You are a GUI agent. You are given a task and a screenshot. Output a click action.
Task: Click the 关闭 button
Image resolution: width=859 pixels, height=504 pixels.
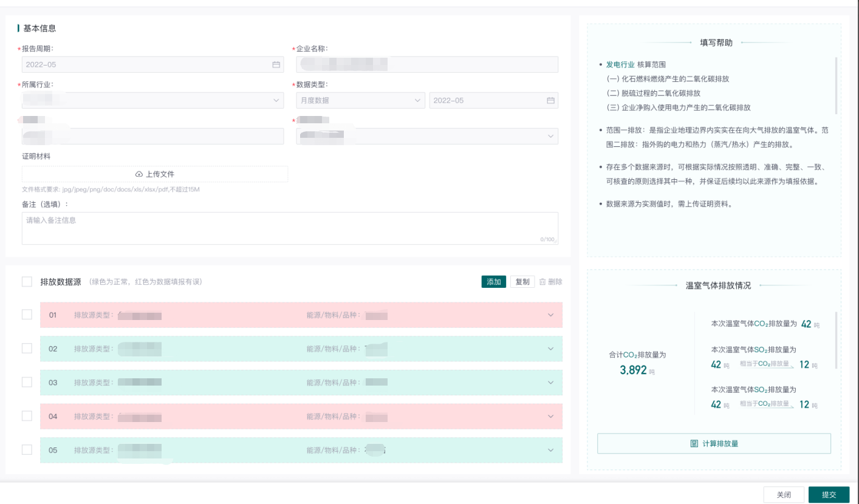pyautogui.click(x=784, y=494)
